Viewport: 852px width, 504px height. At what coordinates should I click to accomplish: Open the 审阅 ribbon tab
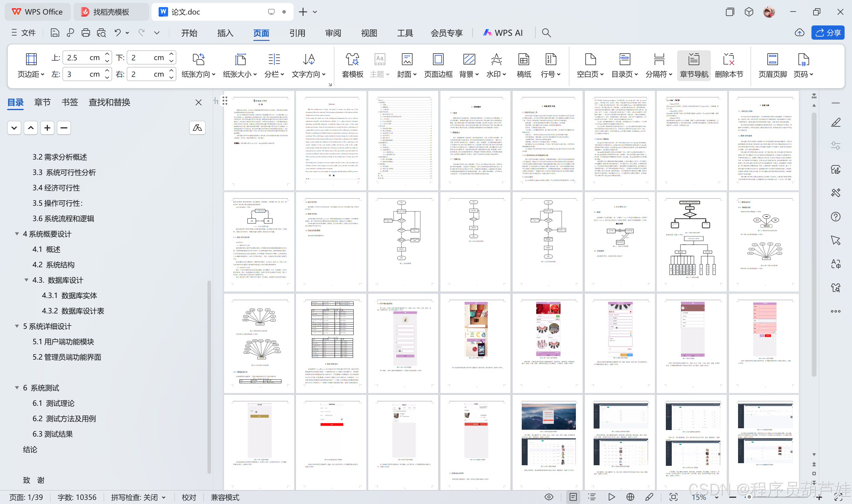point(333,33)
